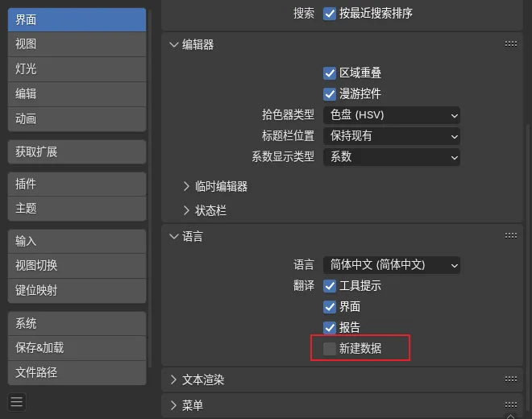Open the hamburger menu at bottom left
532x419 pixels.
tap(17, 401)
